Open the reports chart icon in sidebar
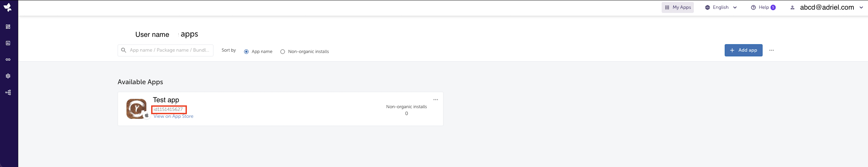This screenshot has height=167, width=868. [x=8, y=43]
